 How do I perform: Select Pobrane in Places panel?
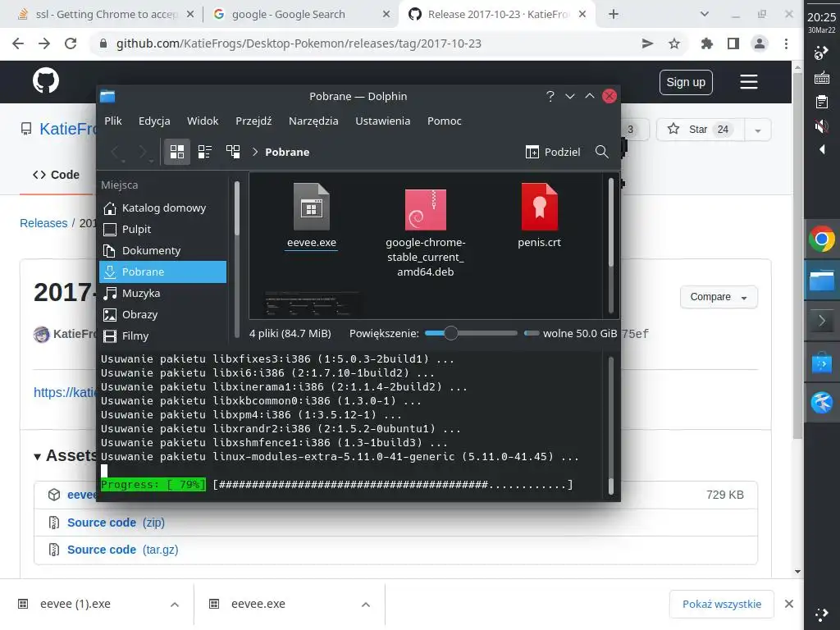tap(163, 272)
